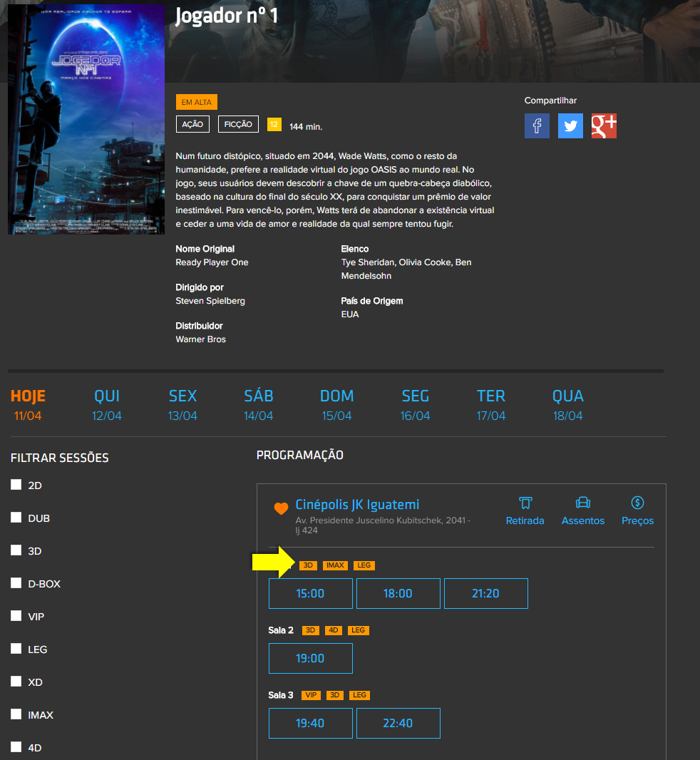Screen dimensions: 700x760
Task: Click the VIP tag in Sala 3
Action: tap(312, 695)
